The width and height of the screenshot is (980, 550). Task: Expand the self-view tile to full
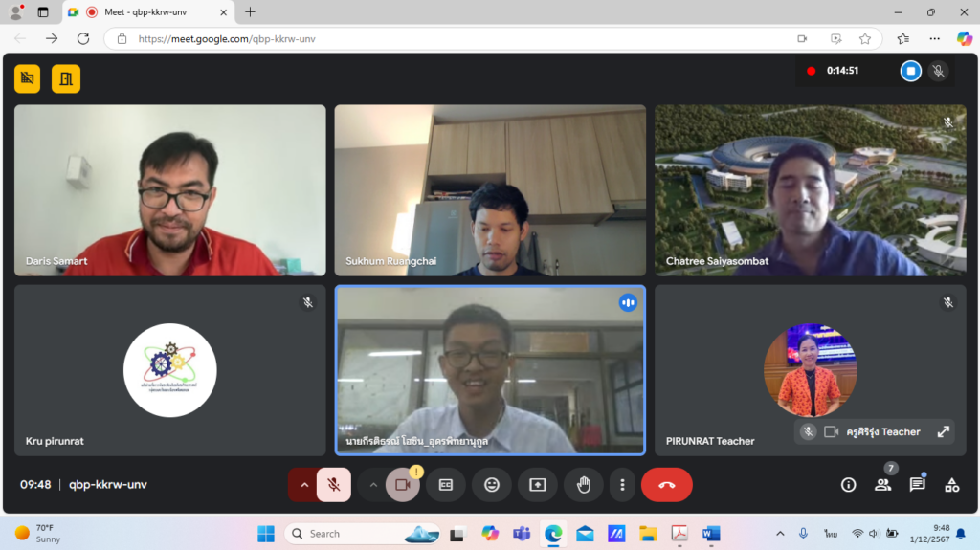(943, 432)
